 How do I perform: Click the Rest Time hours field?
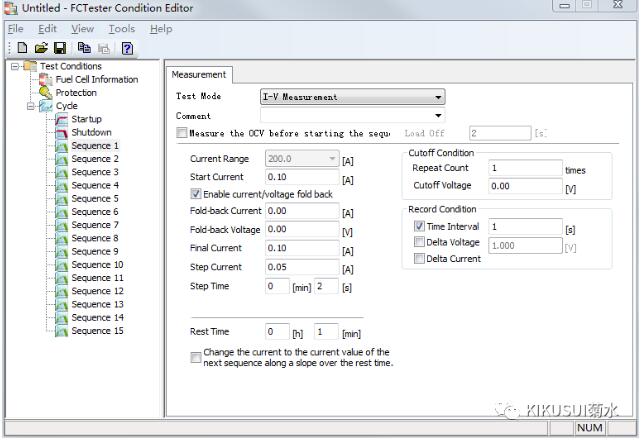click(277, 331)
